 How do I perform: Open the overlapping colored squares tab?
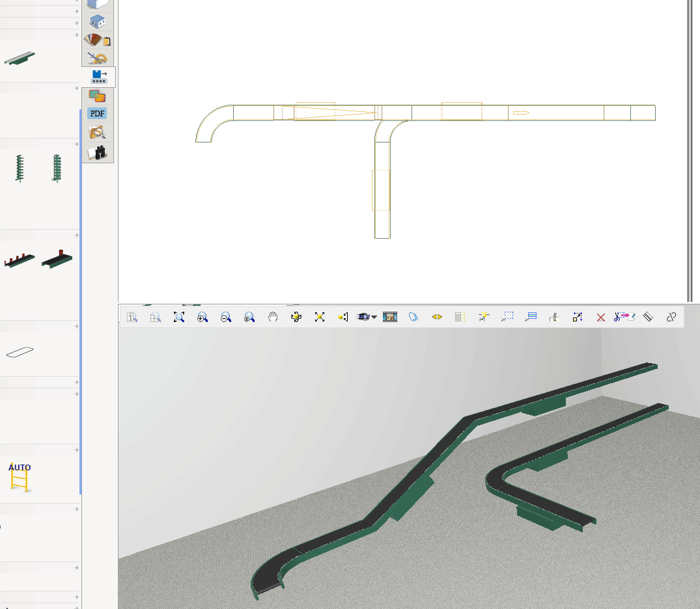click(97, 96)
